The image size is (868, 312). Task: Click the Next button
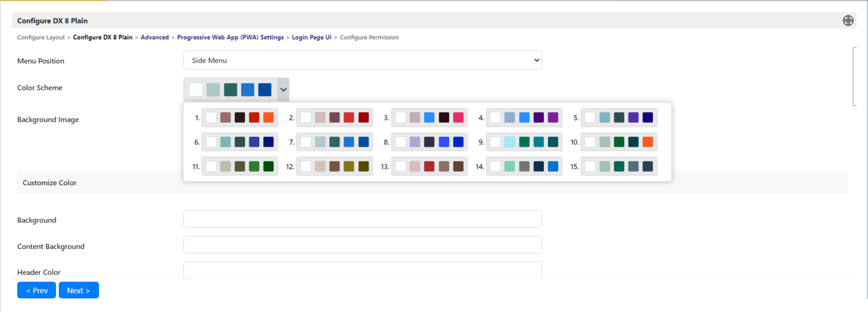pos(79,290)
